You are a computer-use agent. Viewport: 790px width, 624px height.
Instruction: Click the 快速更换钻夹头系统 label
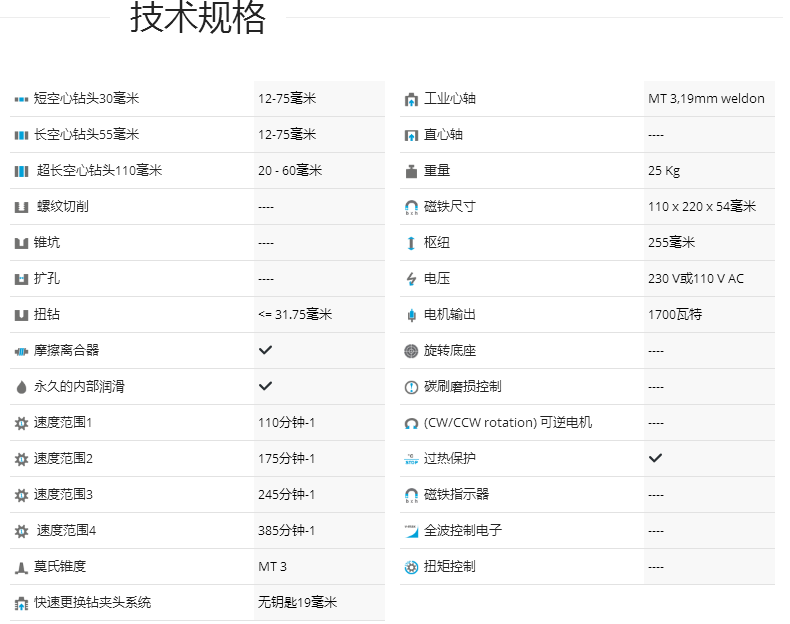coord(93,602)
